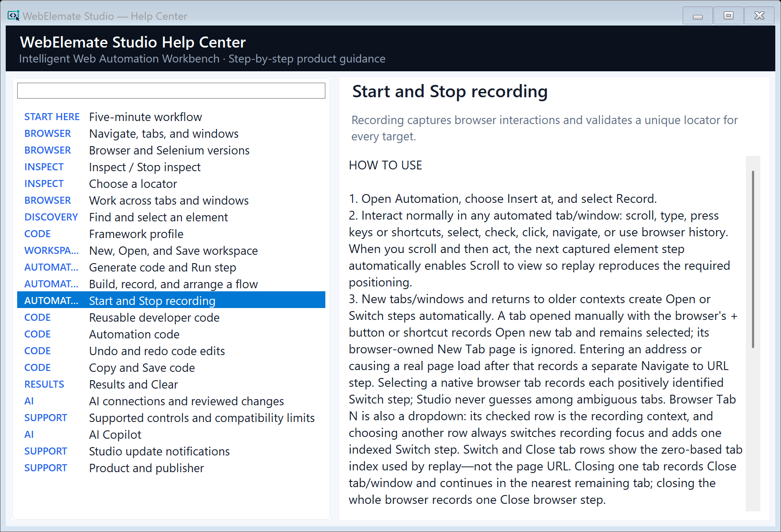Select New, Open, and Save workspace
Screen dimensions: 781x532
171,251
